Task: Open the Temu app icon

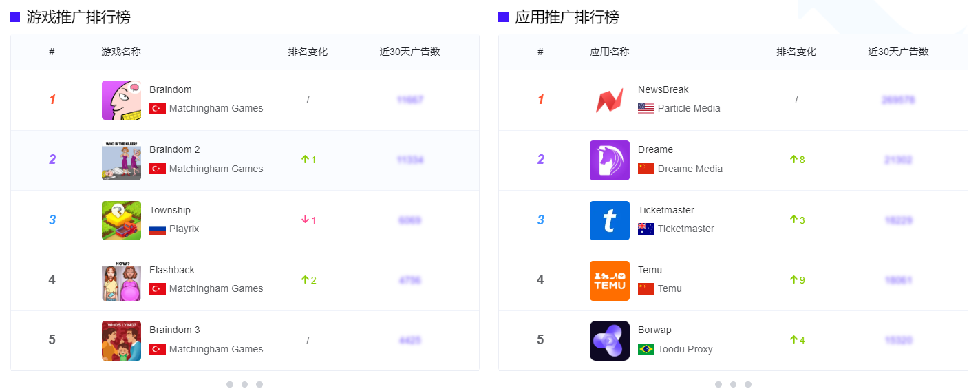Action: tap(610, 280)
